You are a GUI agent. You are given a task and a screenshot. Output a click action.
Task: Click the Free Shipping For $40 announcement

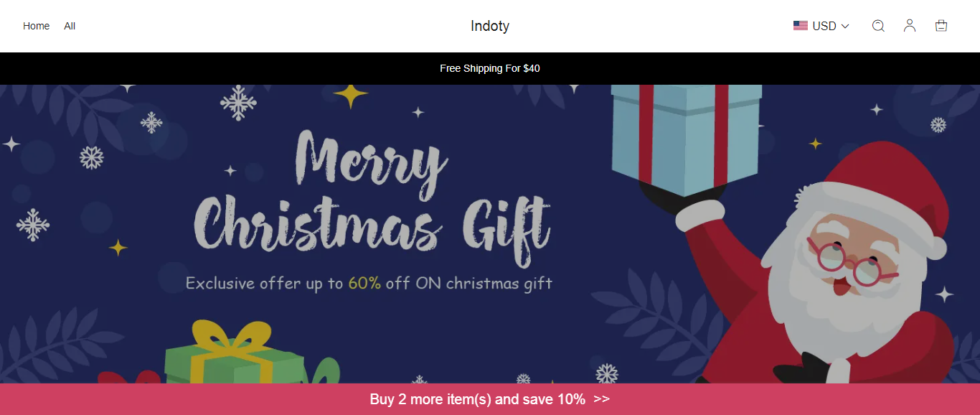pos(490,68)
